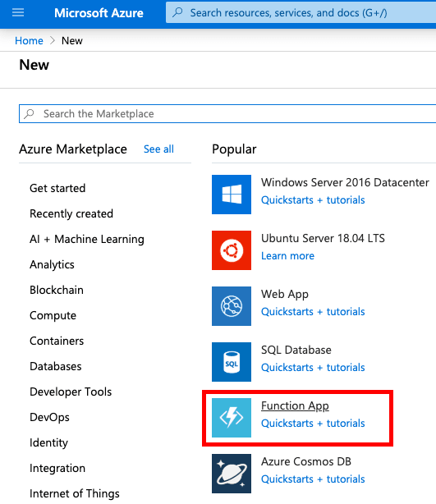Choose the Compute category
Image resolution: width=436 pixels, height=504 pixels.
tap(53, 316)
